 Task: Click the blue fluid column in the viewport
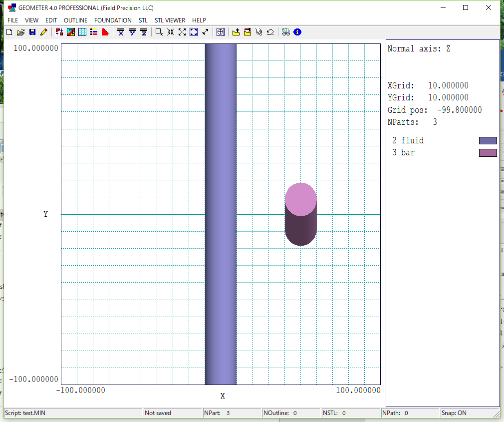[x=221, y=214]
